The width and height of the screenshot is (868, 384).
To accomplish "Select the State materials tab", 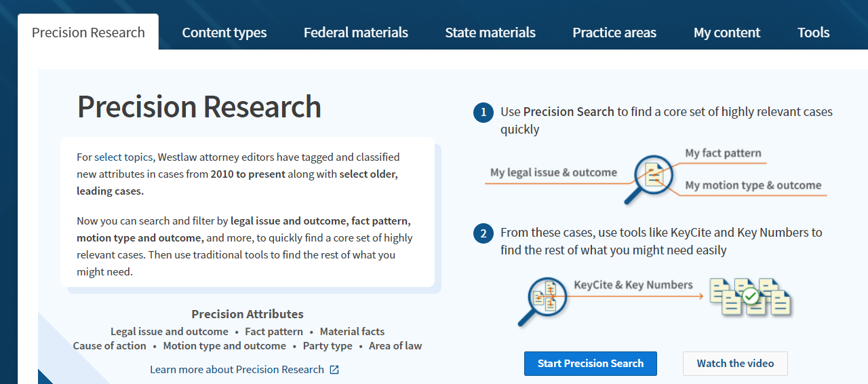I will (490, 33).
